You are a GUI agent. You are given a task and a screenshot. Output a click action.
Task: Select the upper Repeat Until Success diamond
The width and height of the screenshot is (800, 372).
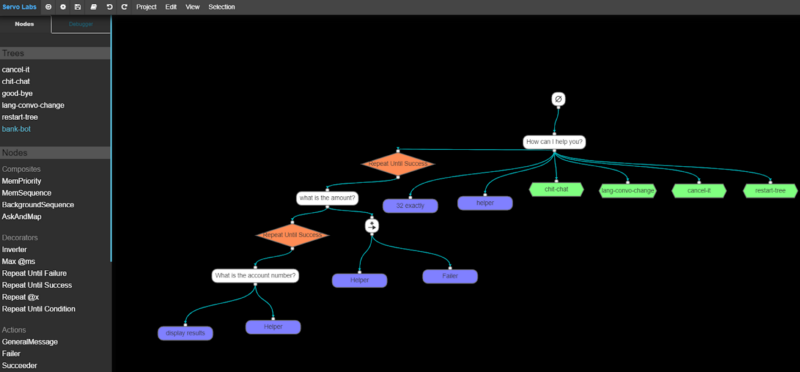pyautogui.click(x=398, y=164)
